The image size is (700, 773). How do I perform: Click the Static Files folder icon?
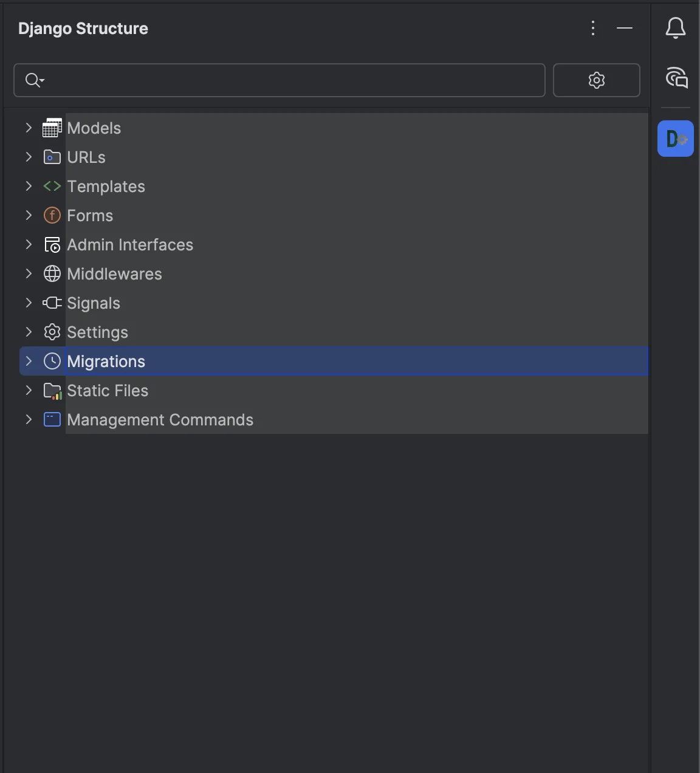(x=52, y=391)
